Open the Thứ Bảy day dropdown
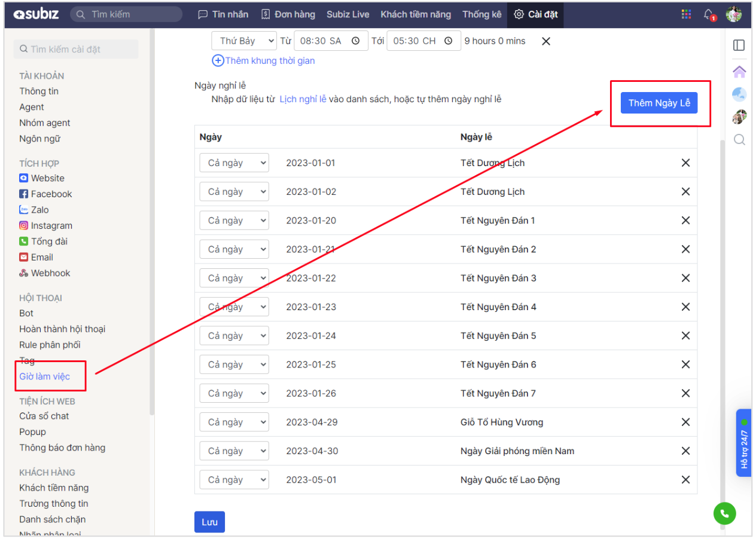 pos(244,41)
